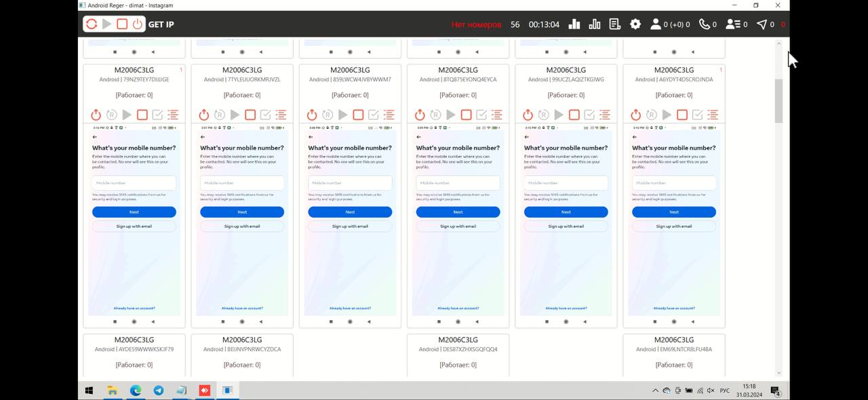Click the stop square on device 8TQ875EYONQ4EYCA
868x400 pixels.
[x=466, y=115]
